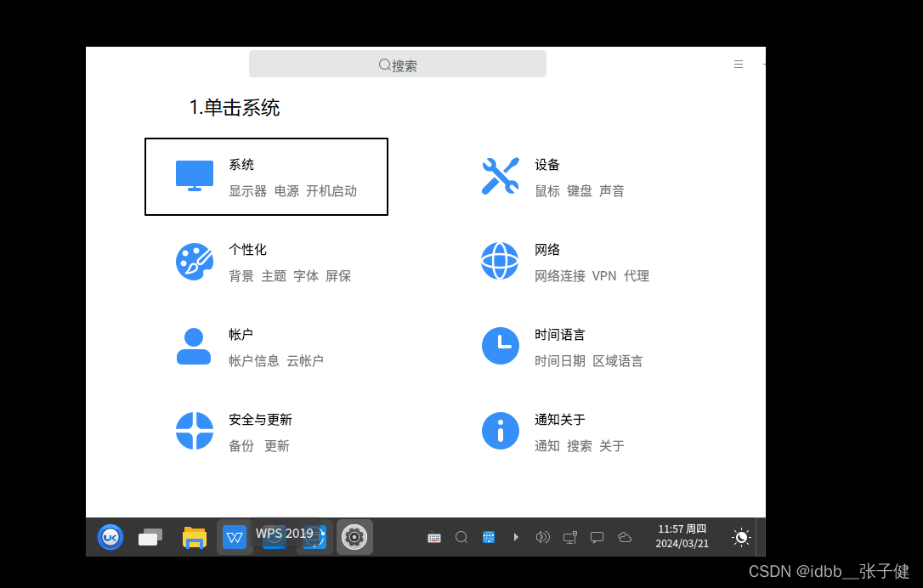Open task view in taskbar

pos(150,537)
